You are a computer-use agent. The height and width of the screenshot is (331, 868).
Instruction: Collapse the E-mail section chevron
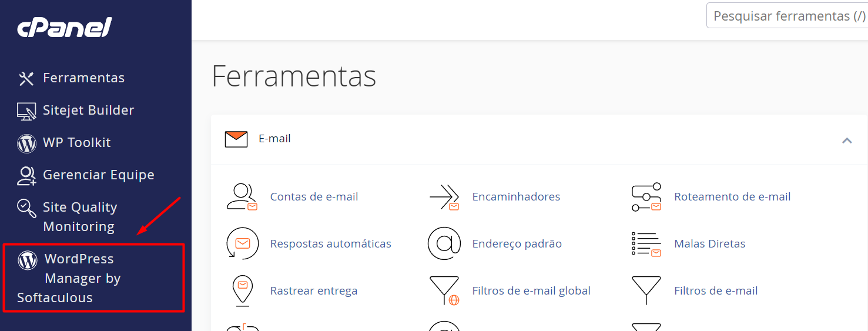(x=847, y=140)
